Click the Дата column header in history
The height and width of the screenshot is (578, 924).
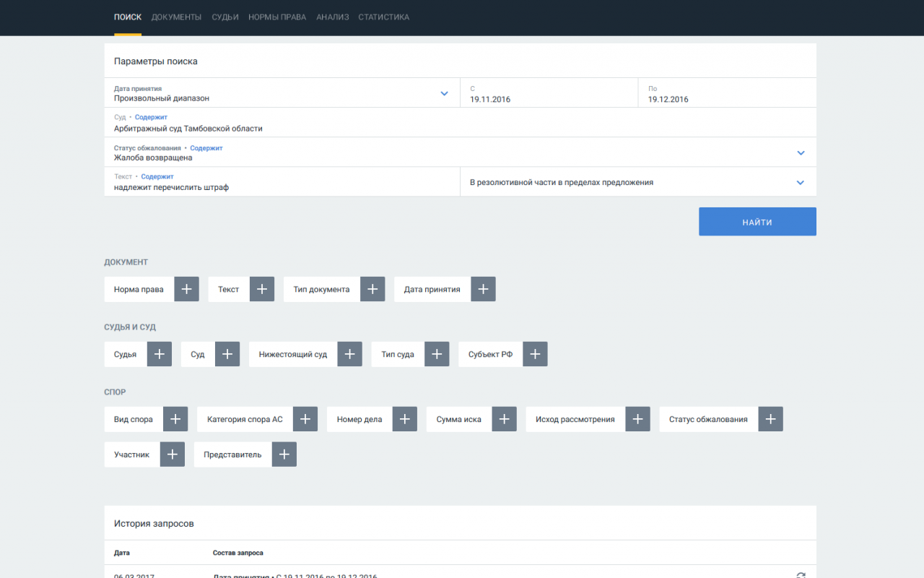pos(122,553)
